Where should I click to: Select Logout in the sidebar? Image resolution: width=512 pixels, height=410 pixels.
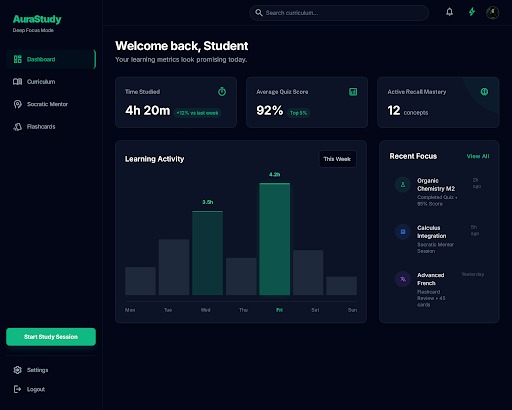click(51, 389)
